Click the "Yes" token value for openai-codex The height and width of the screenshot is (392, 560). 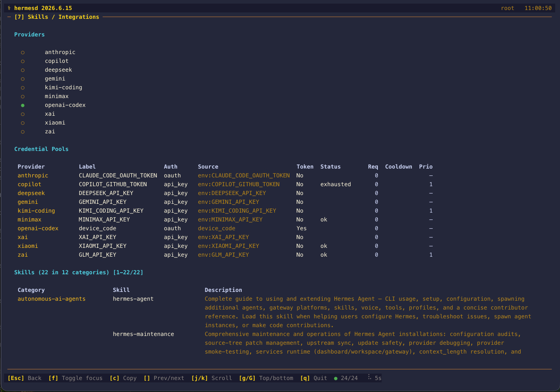pyautogui.click(x=302, y=228)
